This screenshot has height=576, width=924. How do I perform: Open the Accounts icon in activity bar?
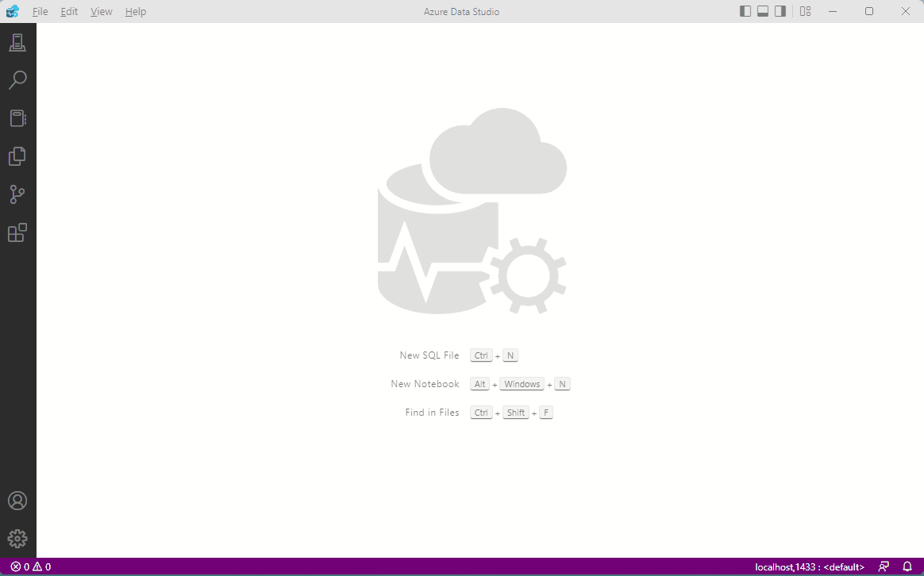coord(17,501)
